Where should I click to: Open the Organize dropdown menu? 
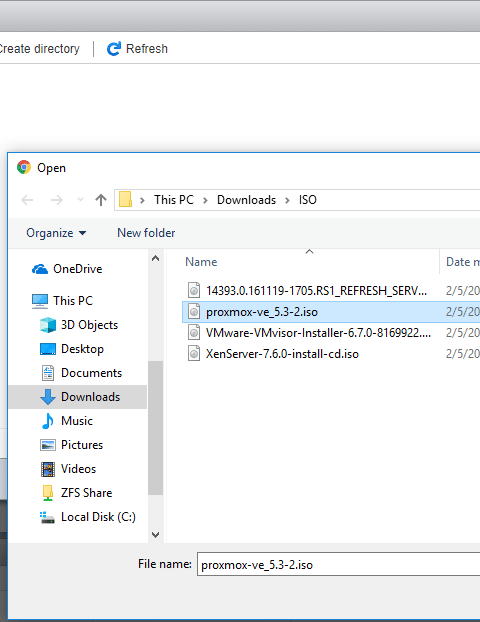(56, 233)
